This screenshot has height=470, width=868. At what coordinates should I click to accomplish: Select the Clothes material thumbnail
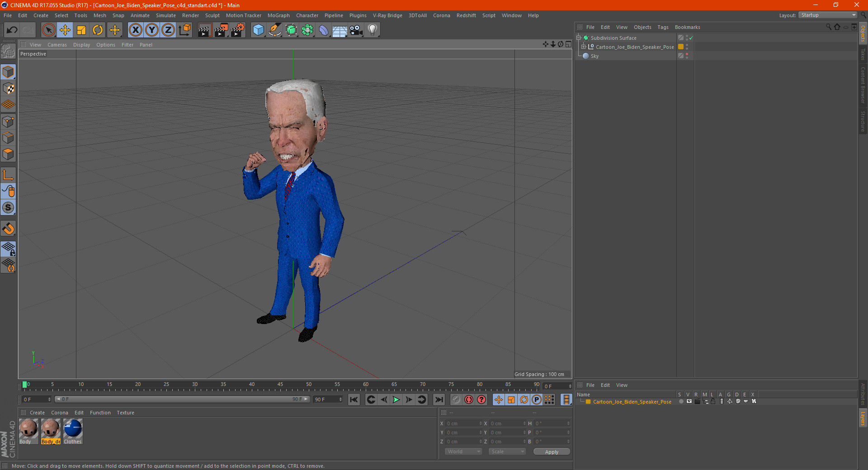[73, 431]
